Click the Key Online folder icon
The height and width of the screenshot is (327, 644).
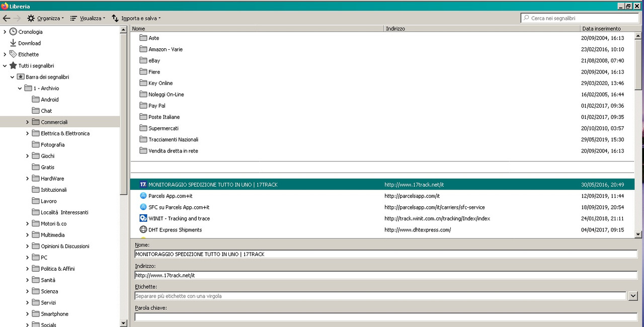[x=143, y=83]
